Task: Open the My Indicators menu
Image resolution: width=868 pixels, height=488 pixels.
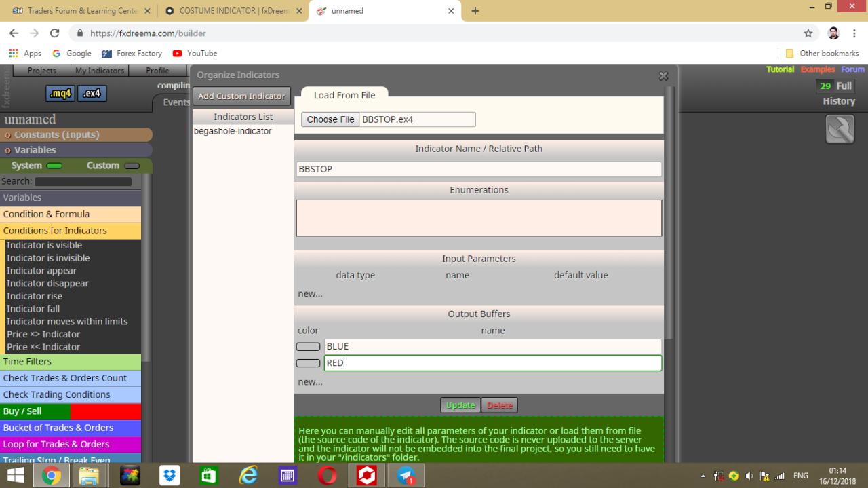Action: click(100, 71)
